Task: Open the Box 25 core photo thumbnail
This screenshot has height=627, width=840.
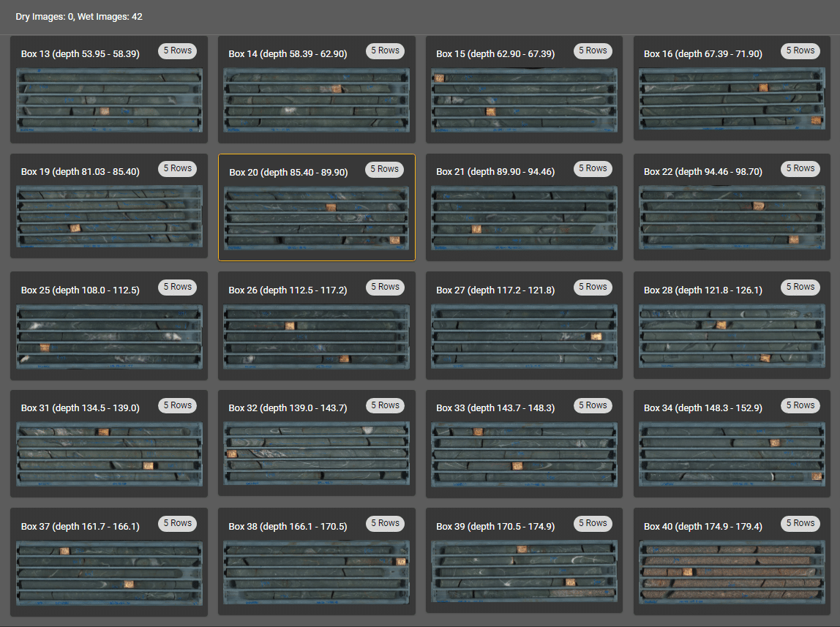Action: click(109, 337)
